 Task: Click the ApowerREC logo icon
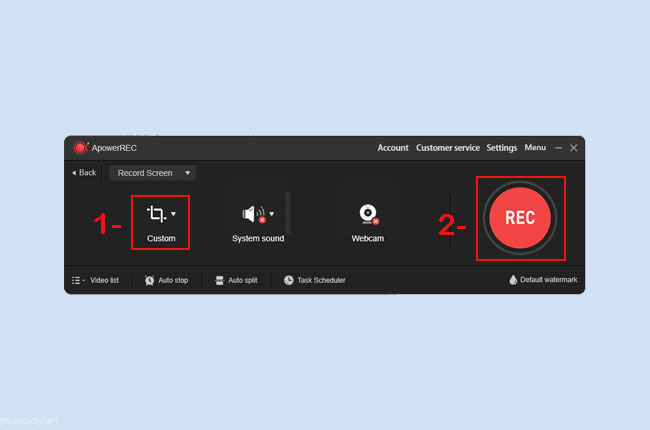click(x=81, y=148)
